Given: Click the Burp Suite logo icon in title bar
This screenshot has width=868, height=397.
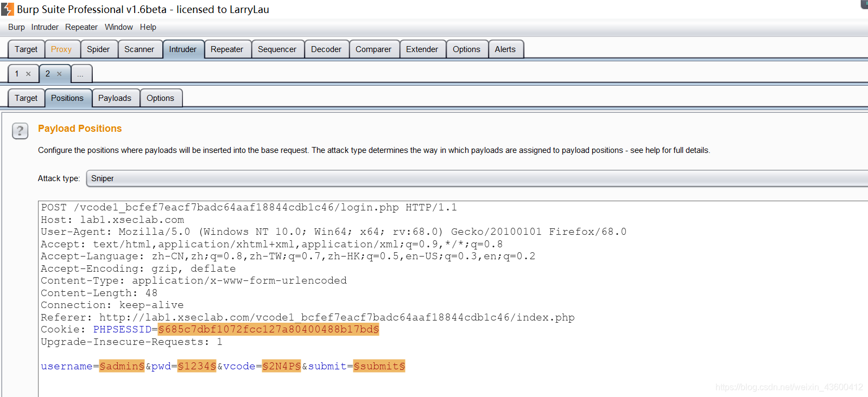Looking at the screenshot, I should [8, 9].
